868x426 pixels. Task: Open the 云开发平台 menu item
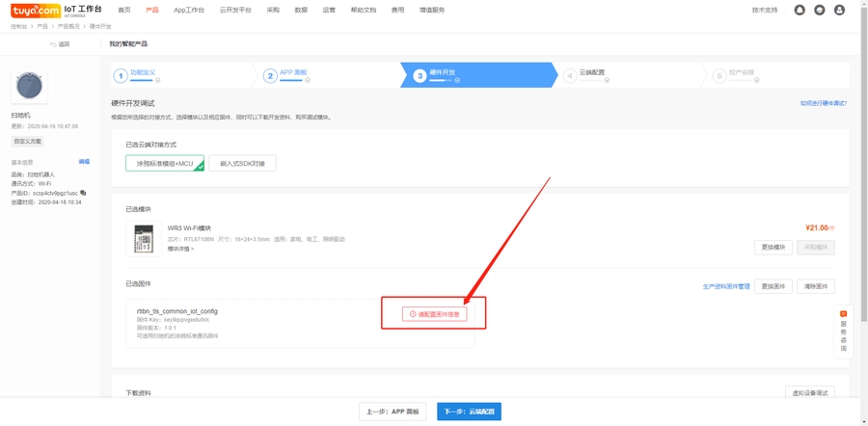pos(234,10)
